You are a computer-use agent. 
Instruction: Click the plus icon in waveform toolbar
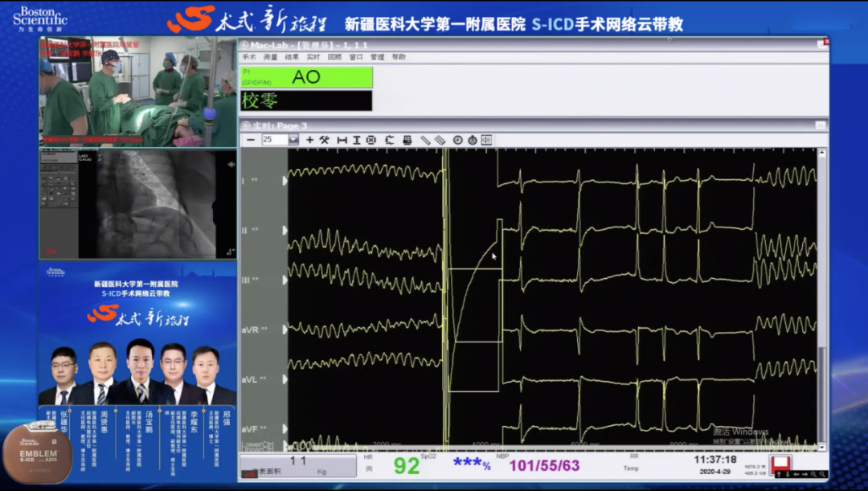pos(310,140)
